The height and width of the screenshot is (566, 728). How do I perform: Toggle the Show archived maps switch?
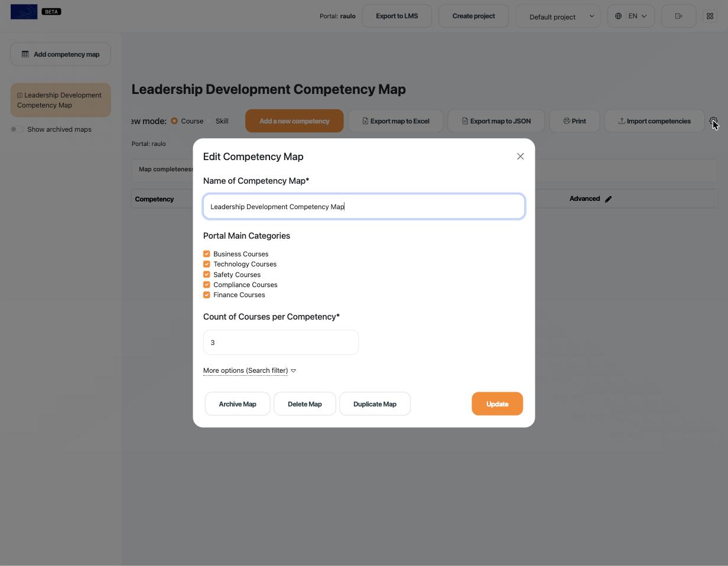point(17,129)
